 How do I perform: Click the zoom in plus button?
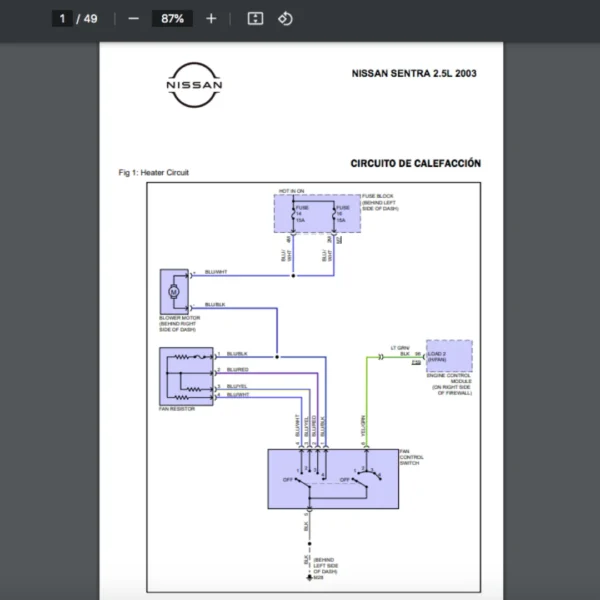pyautogui.click(x=210, y=19)
